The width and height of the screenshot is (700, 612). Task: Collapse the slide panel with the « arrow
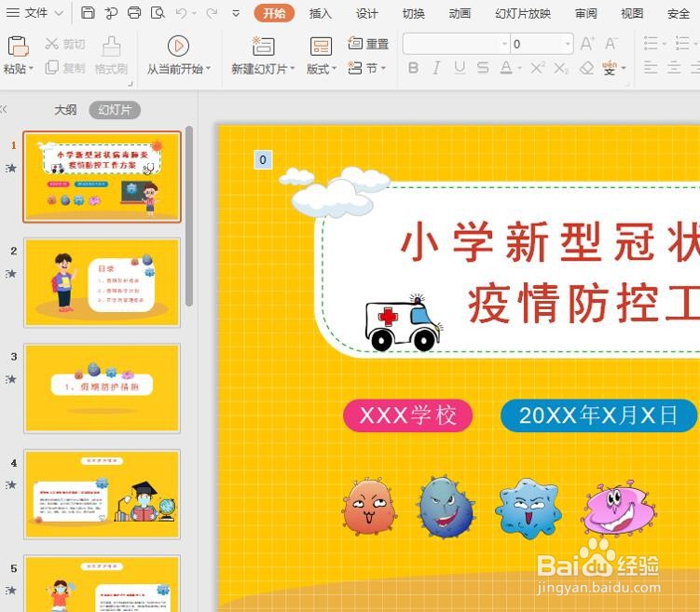(x=4, y=109)
